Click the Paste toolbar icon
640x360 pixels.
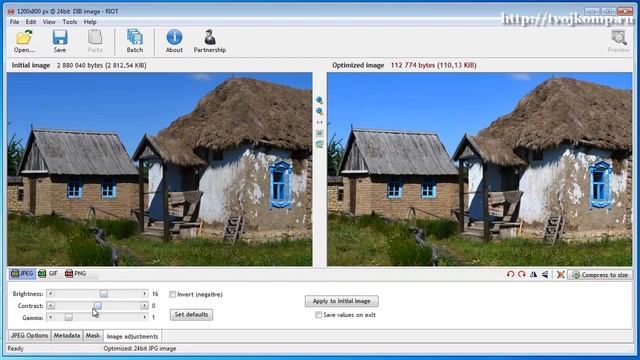(x=95, y=41)
